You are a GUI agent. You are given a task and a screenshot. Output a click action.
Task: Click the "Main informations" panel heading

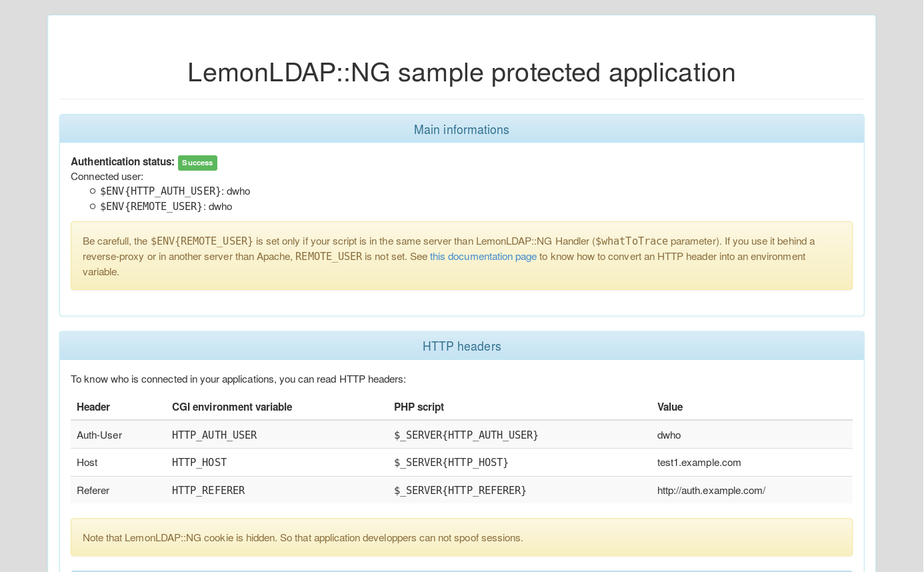[461, 129]
